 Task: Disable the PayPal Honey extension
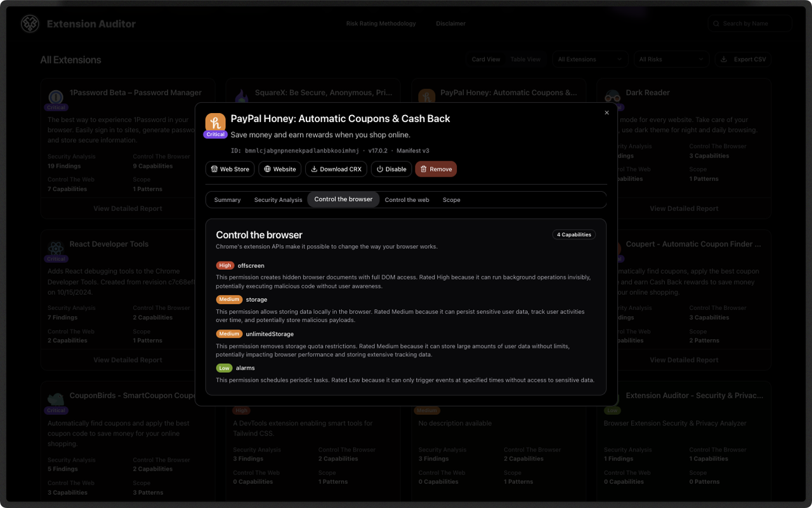click(x=391, y=169)
